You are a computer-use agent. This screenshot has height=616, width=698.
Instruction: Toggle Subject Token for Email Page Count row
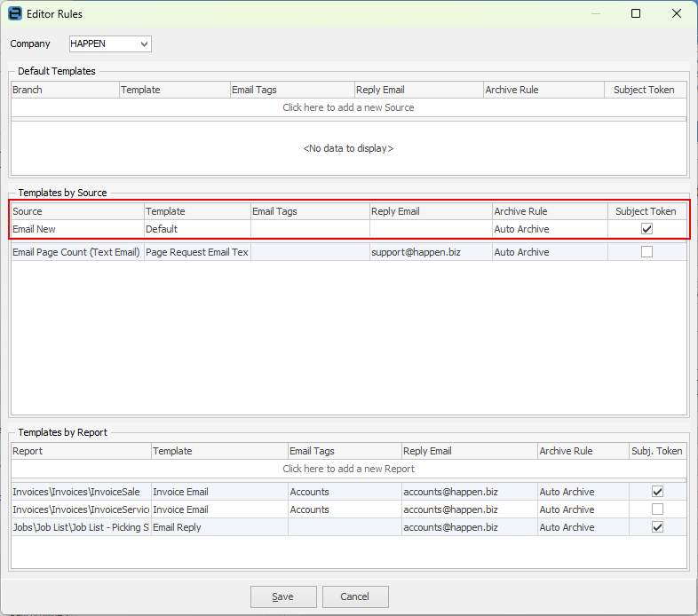(646, 252)
